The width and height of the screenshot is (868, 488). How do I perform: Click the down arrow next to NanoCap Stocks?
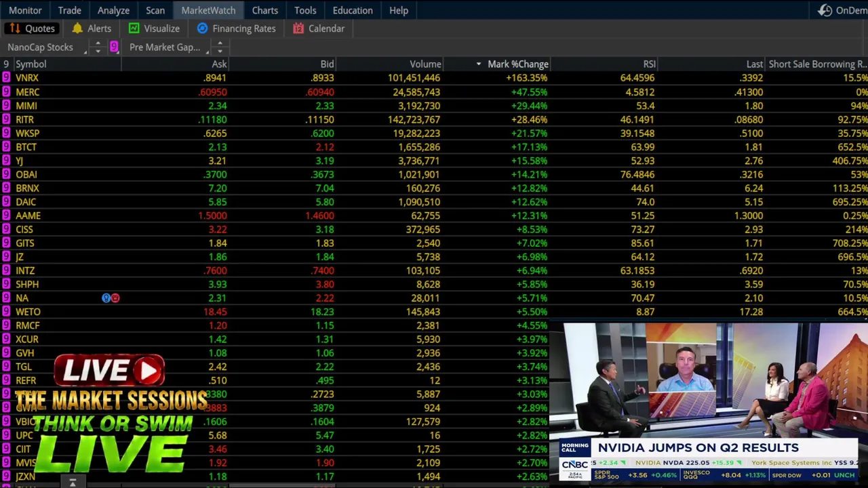tap(98, 51)
